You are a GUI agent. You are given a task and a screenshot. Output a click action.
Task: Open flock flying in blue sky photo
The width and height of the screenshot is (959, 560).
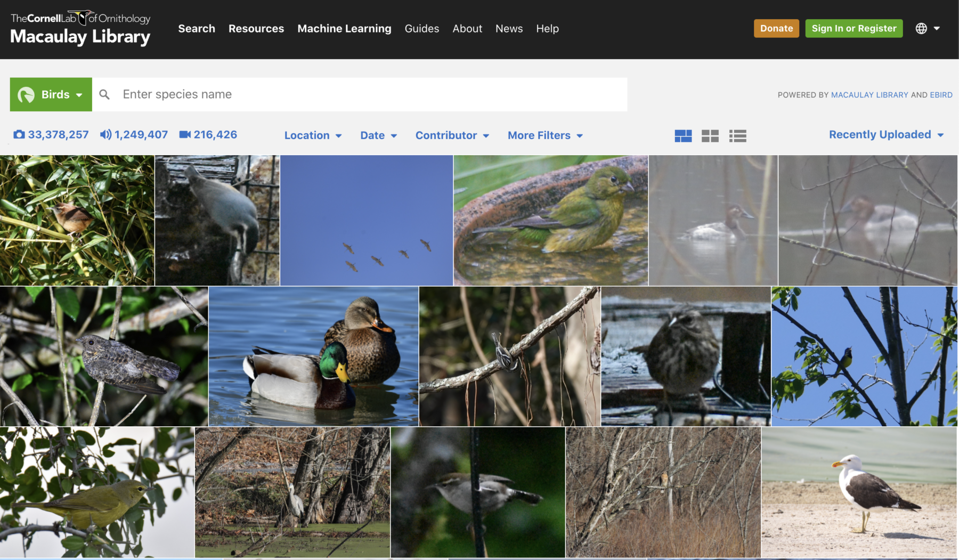367,221
